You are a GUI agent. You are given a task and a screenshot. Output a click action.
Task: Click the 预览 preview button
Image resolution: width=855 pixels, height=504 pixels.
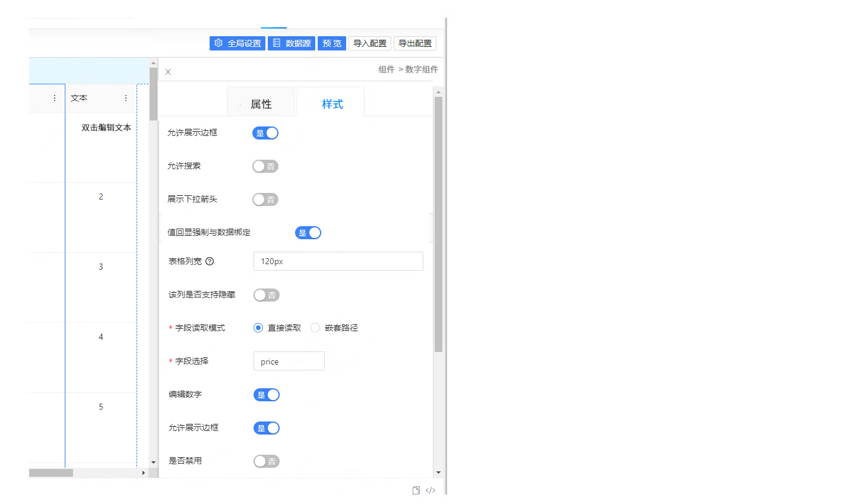click(332, 43)
